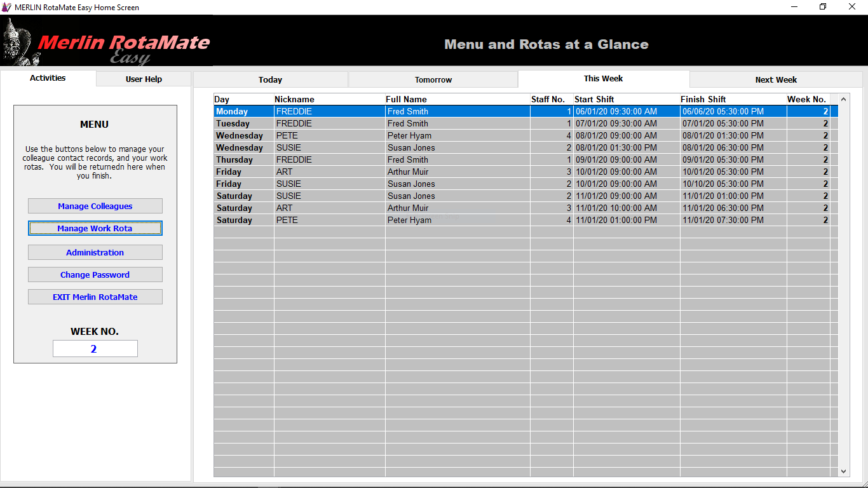
Task: Click the scroll down arrow of the rota table
Action: [844, 471]
